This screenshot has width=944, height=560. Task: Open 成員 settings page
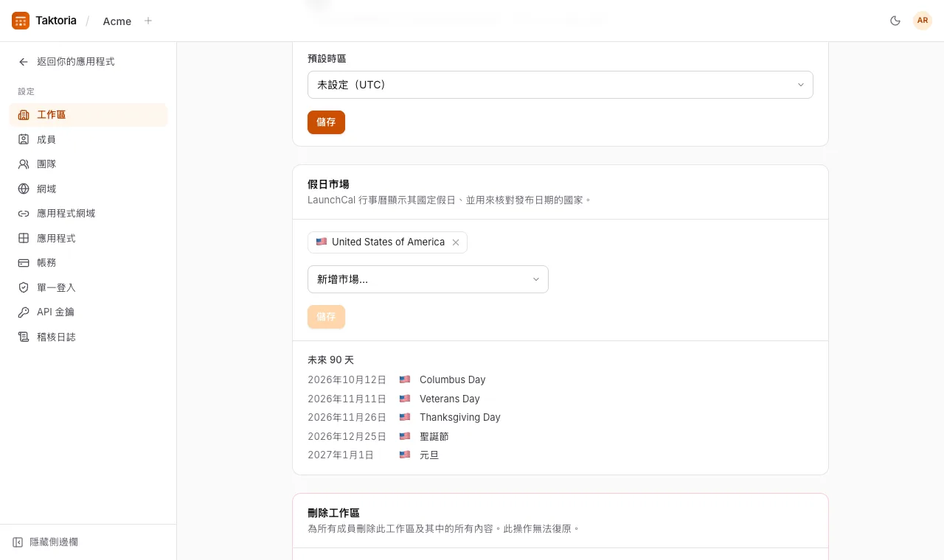(88, 139)
